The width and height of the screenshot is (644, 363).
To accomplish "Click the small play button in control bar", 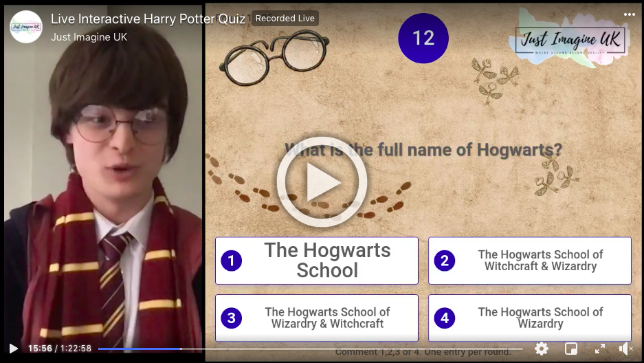I will point(14,349).
